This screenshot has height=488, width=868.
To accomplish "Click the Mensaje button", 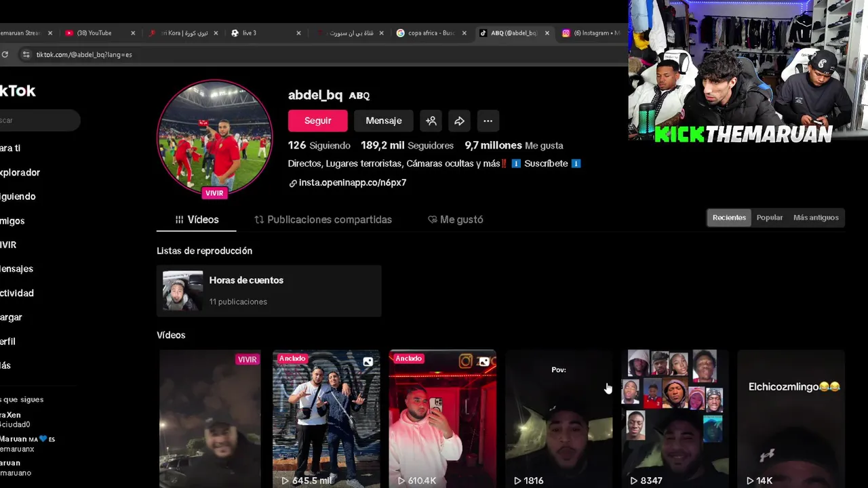I will [x=384, y=121].
